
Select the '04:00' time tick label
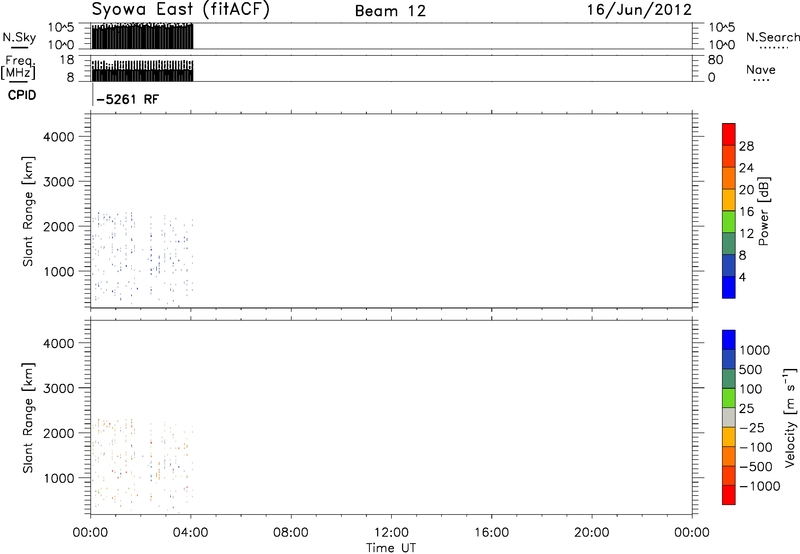point(191,533)
